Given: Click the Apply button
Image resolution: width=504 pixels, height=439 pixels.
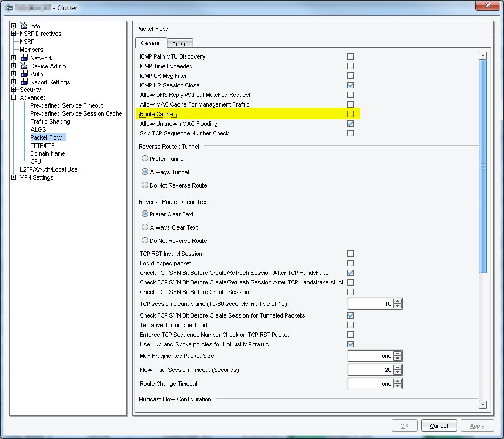Looking at the screenshot, I should pyautogui.click(x=477, y=425).
